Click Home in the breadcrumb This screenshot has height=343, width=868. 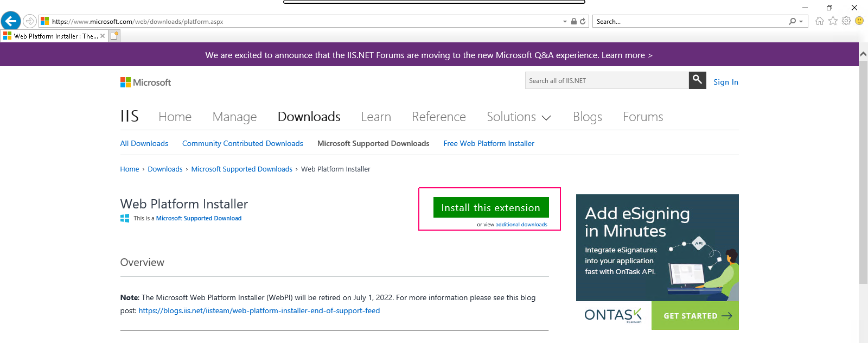(130, 169)
